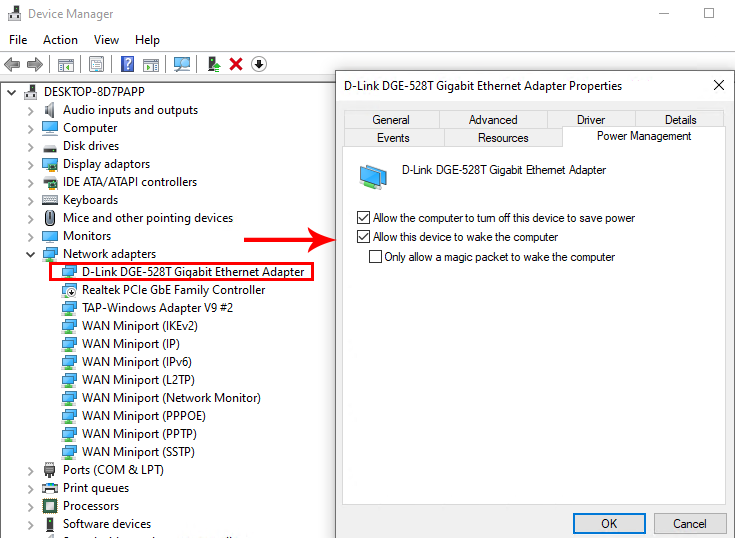The image size is (735, 538).
Task: Expand the Display adaptors category
Action: (31, 165)
